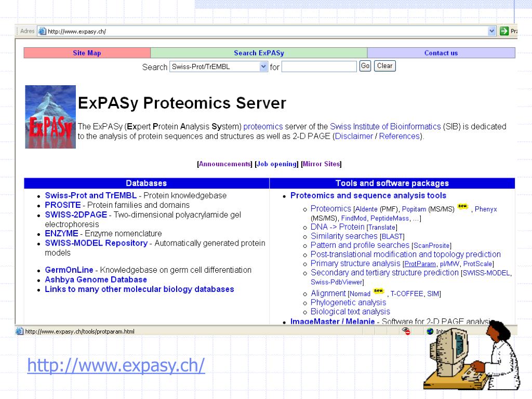Follow the proteomics link in intro text

(263, 127)
